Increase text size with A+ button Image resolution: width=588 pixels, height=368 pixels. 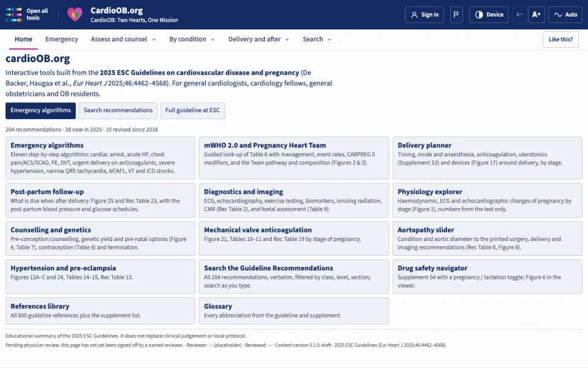[x=537, y=15]
